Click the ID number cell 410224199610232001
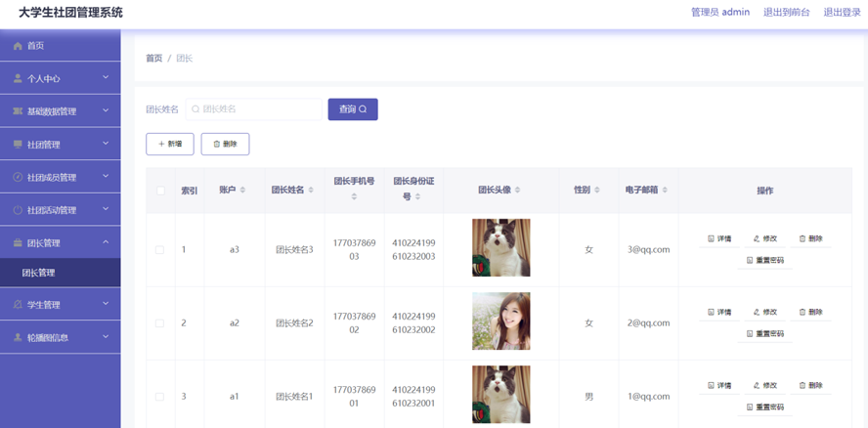The height and width of the screenshot is (428, 868). (x=413, y=397)
